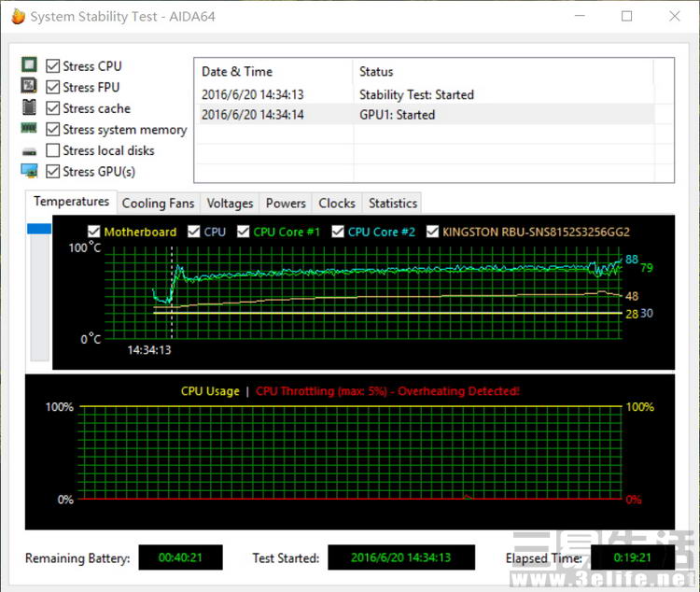
Task: Click the CPU chip icon beside Stress CPU
Action: pos(30,64)
